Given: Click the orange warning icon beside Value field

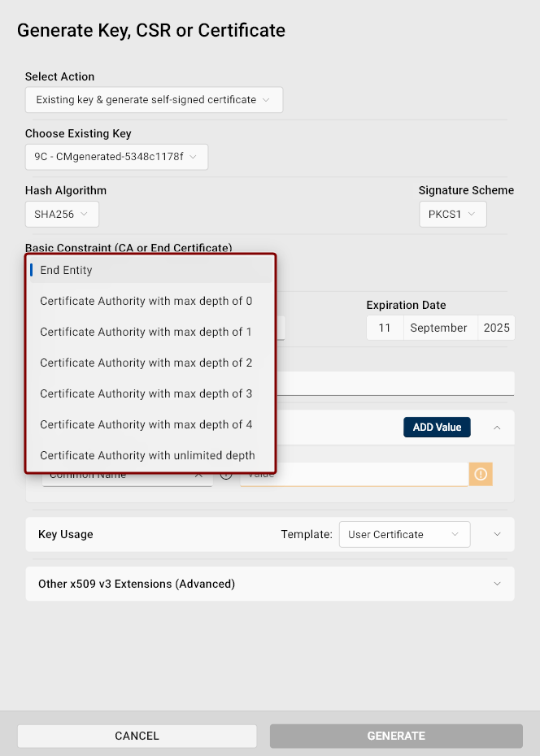Looking at the screenshot, I should click(481, 474).
